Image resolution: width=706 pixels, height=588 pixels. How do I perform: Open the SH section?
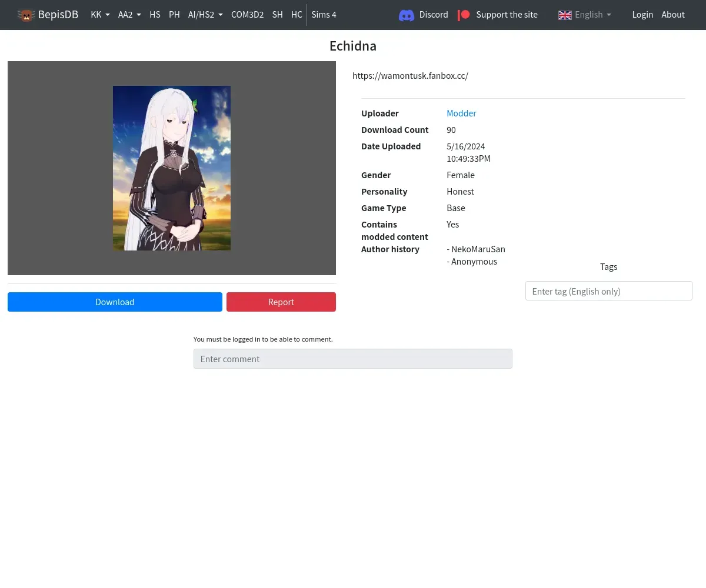[x=277, y=15]
